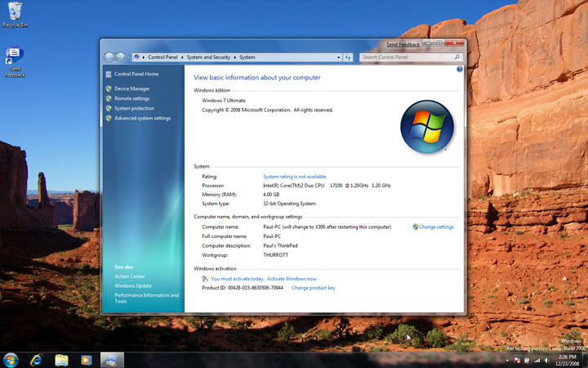Click the keys icon beside activation message
The height and width of the screenshot is (368, 588).
coord(205,279)
